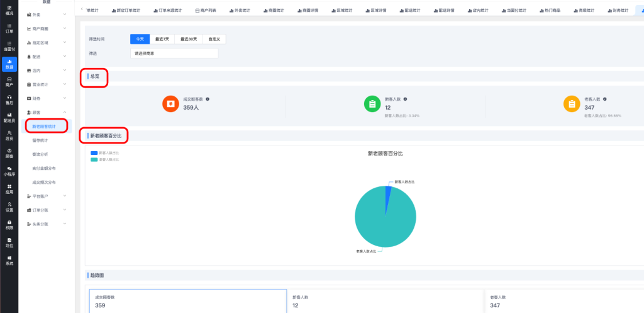Open 配送员 couriers sidebar icon

pyautogui.click(x=9, y=117)
